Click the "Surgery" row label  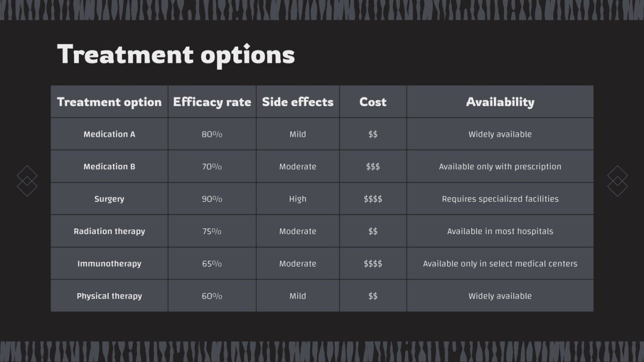(109, 199)
